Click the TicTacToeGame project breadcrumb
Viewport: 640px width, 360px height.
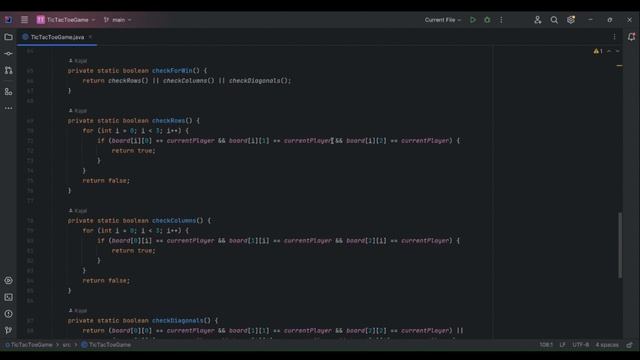(29, 345)
